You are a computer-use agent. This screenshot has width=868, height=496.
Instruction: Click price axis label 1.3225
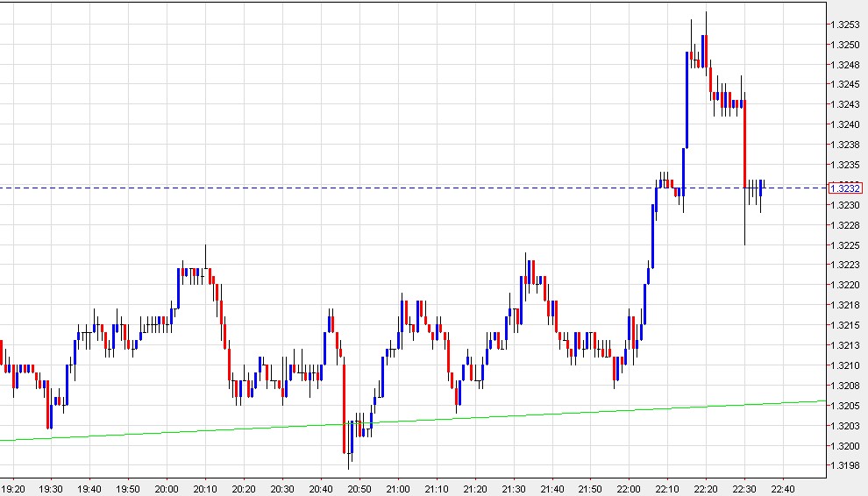pyautogui.click(x=845, y=245)
